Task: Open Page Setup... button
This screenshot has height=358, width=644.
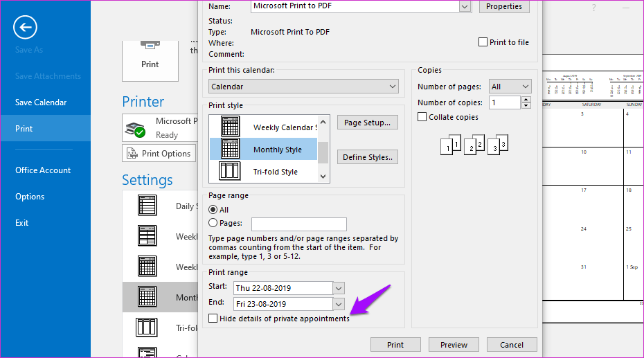Action: click(367, 123)
